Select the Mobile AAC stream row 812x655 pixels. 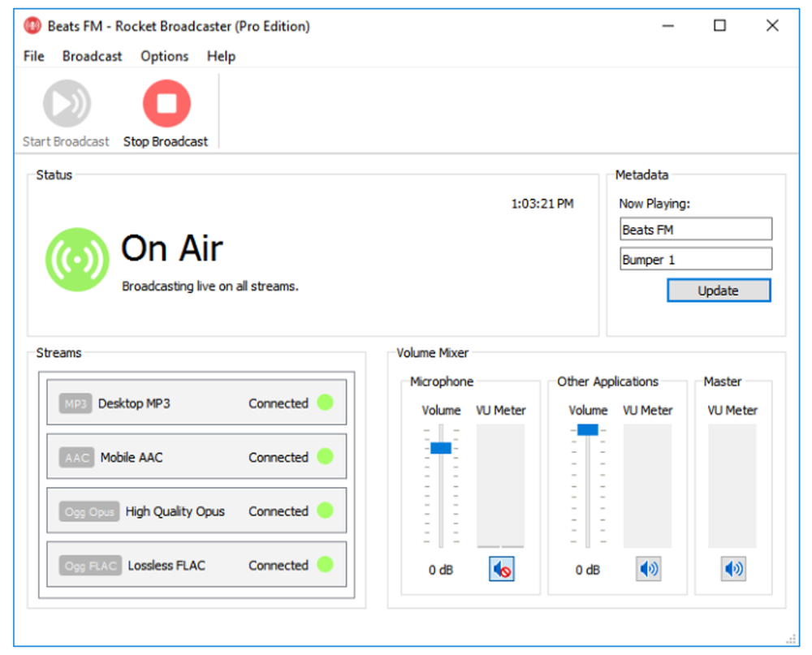coord(197,456)
